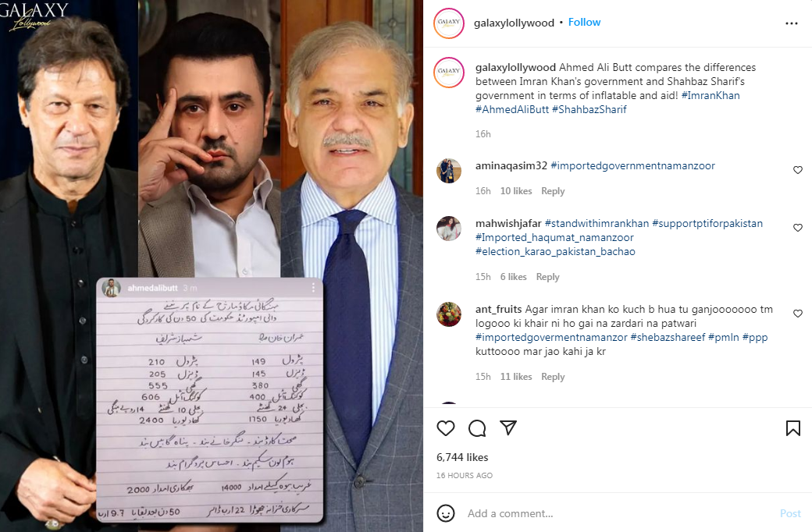Screen dimensions: 812x532
Task: Open ant_fruits profile avatar
Action: (x=448, y=314)
